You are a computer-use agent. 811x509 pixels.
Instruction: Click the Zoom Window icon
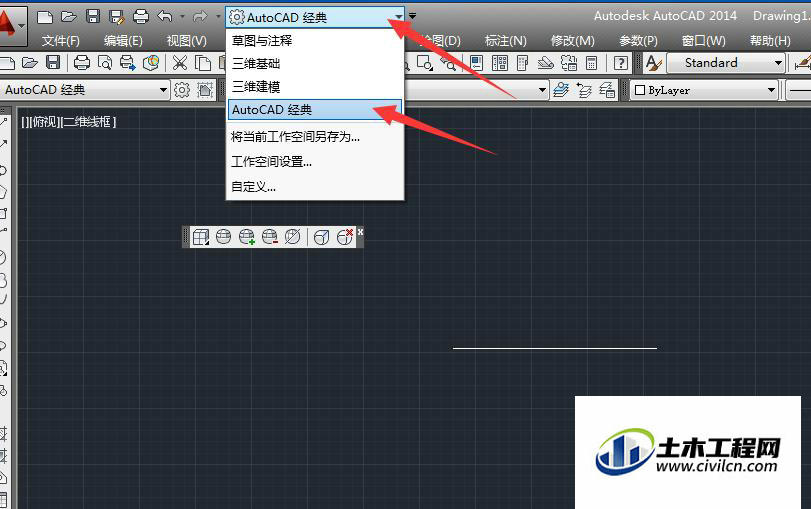425,63
